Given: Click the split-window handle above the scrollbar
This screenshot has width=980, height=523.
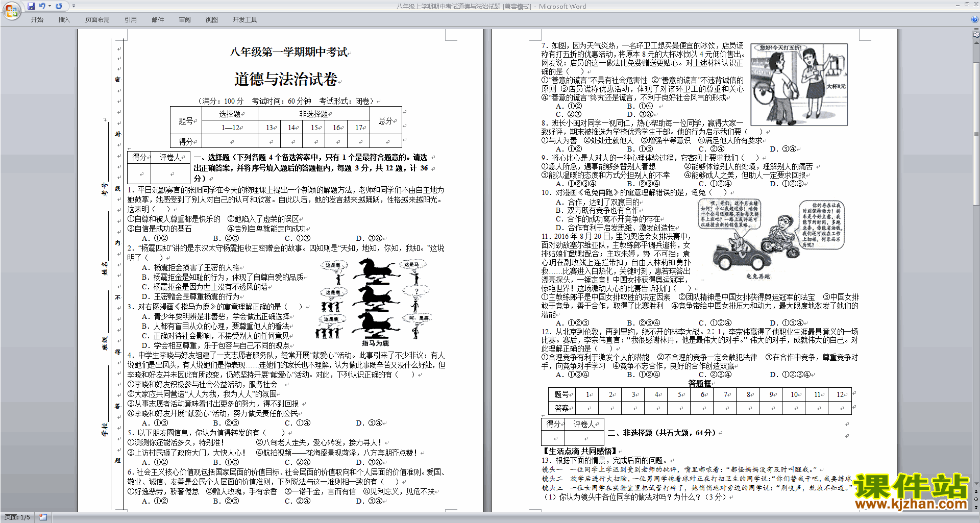Looking at the screenshot, I should 976,30.
